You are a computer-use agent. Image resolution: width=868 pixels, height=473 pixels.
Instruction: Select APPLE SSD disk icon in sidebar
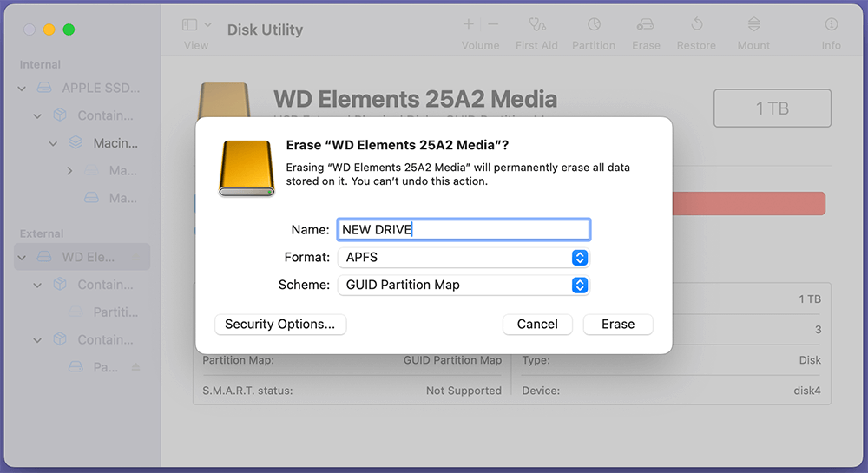coord(44,88)
